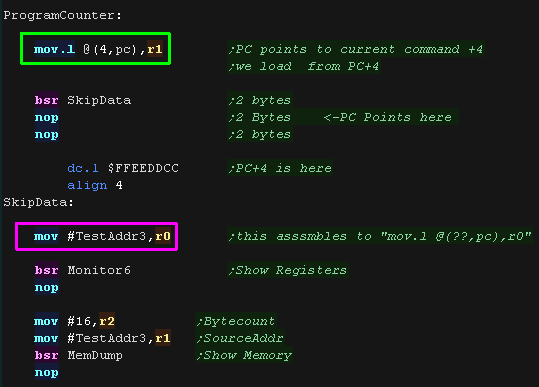Viewport: 539px width, 387px height.
Task: Click the second nop before dc.l
Action: coord(46,134)
